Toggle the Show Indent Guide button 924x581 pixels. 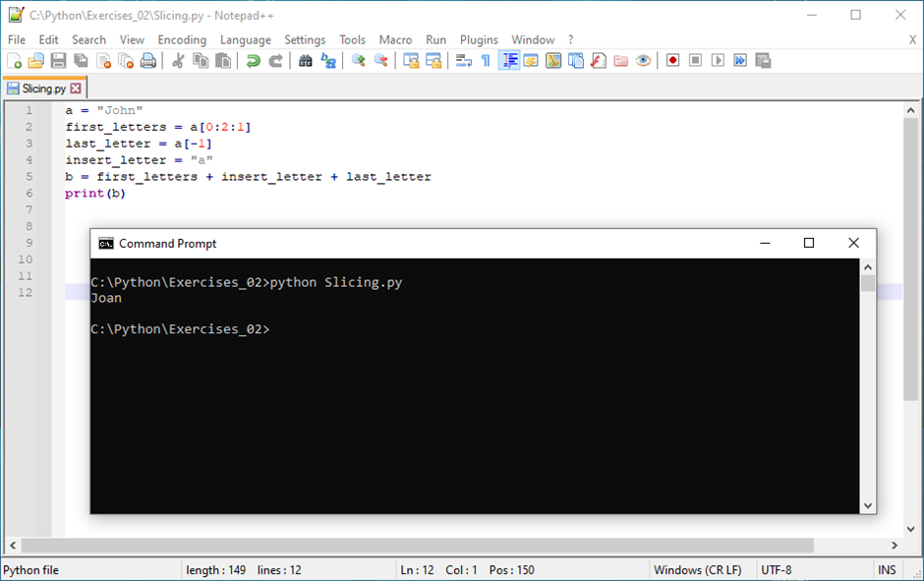[509, 61]
